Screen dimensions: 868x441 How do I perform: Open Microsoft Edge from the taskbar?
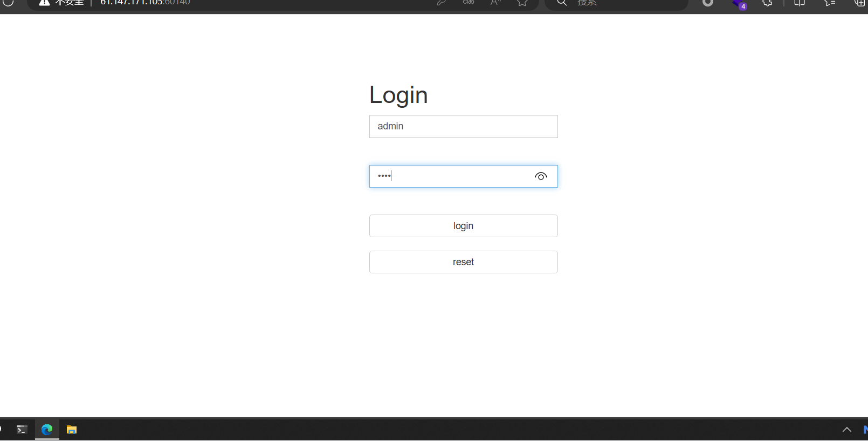tap(47, 430)
